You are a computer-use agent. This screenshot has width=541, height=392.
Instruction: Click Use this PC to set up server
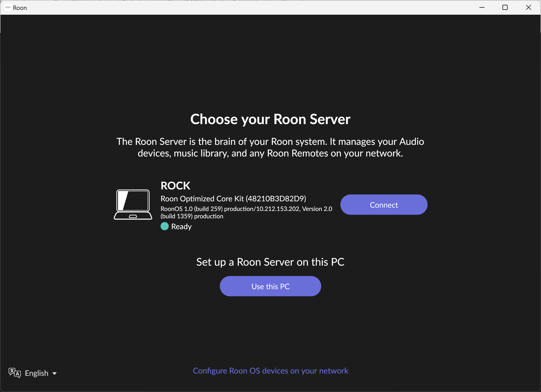(270, 286)
